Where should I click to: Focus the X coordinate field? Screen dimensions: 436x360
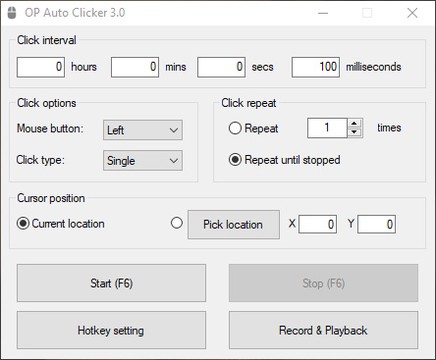click(318, 224)
